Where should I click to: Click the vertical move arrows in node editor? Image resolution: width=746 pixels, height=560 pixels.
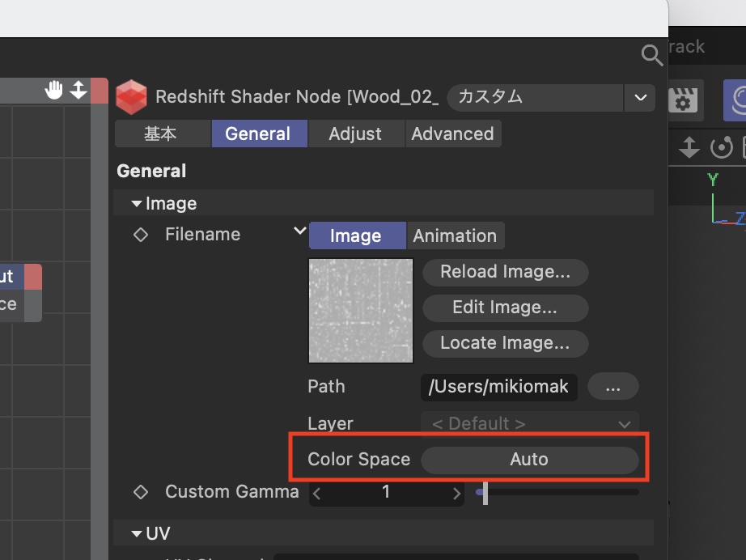click(78, 90)
